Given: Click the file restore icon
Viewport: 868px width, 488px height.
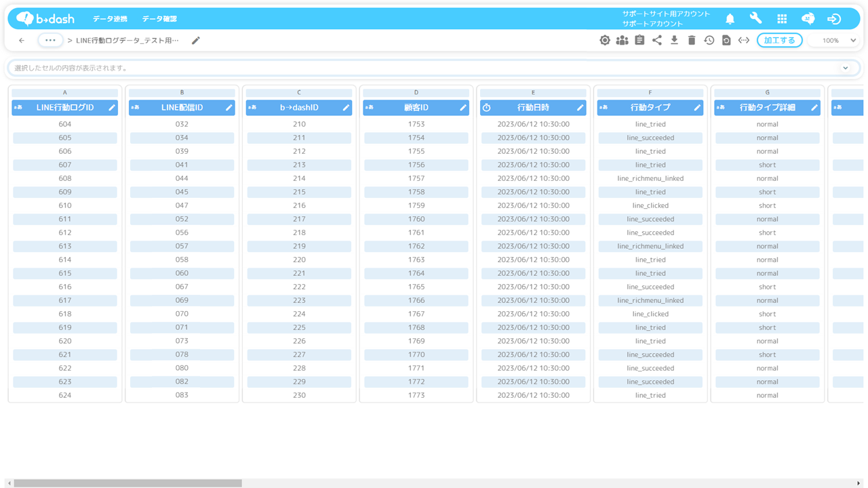Looking at the screenshot, I should point(726,41).
